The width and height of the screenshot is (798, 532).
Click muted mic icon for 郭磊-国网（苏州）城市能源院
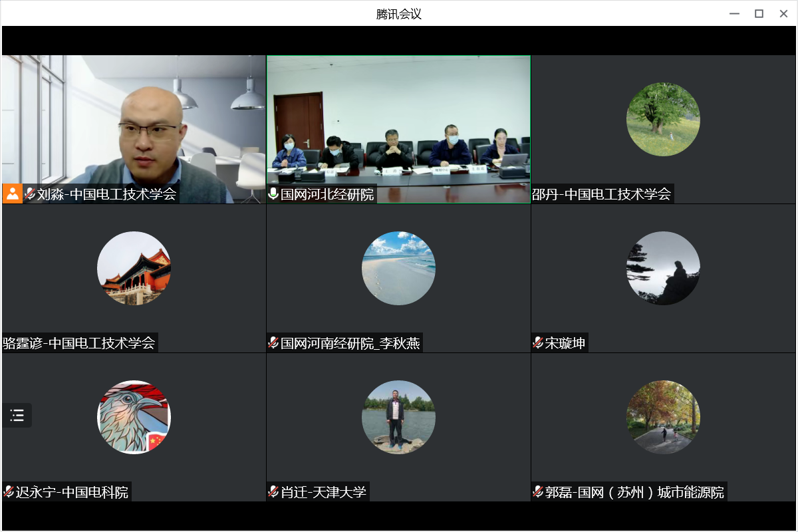(538, 492)
